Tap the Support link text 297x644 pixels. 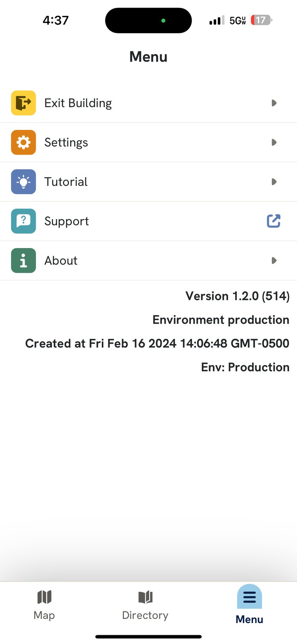(x=67, y=221)
